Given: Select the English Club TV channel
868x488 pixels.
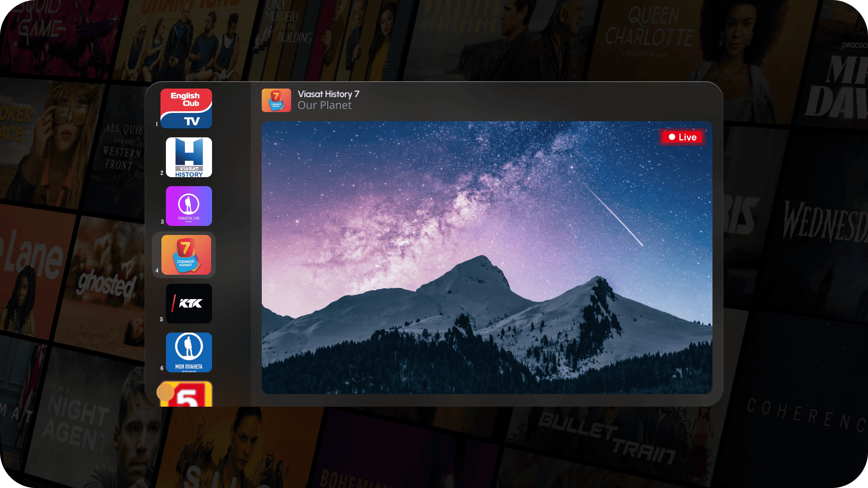Looking at the screenshot, I should (x=186, y=108).
